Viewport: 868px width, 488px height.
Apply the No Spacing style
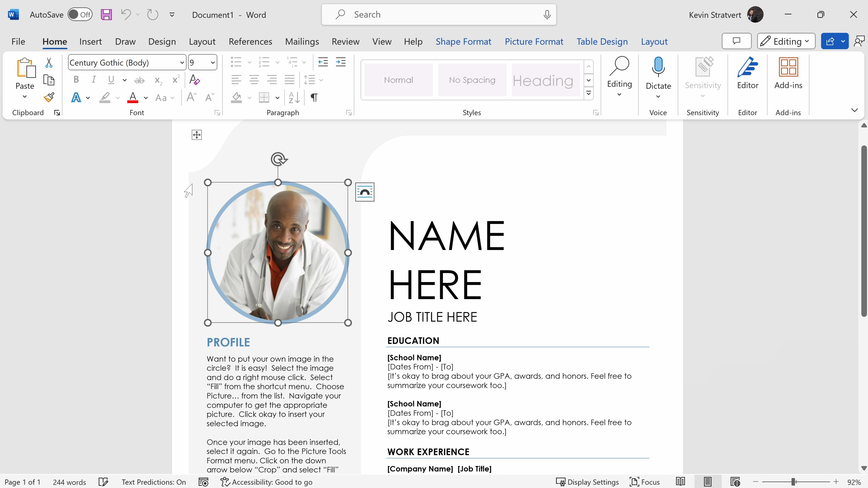pos(472,80)
